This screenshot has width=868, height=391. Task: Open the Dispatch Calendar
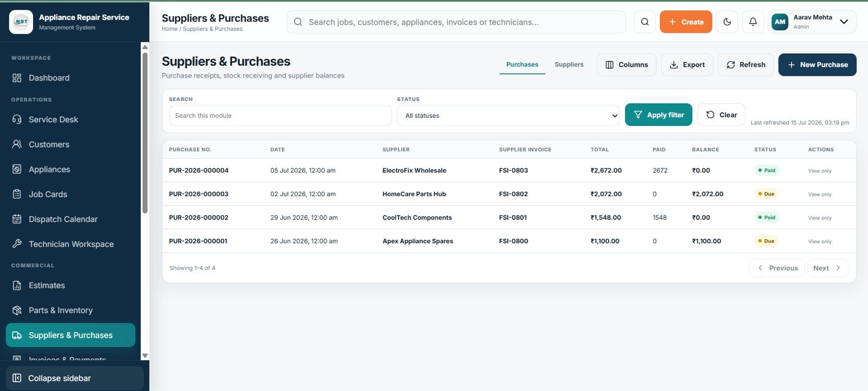[x=71, y=219]
